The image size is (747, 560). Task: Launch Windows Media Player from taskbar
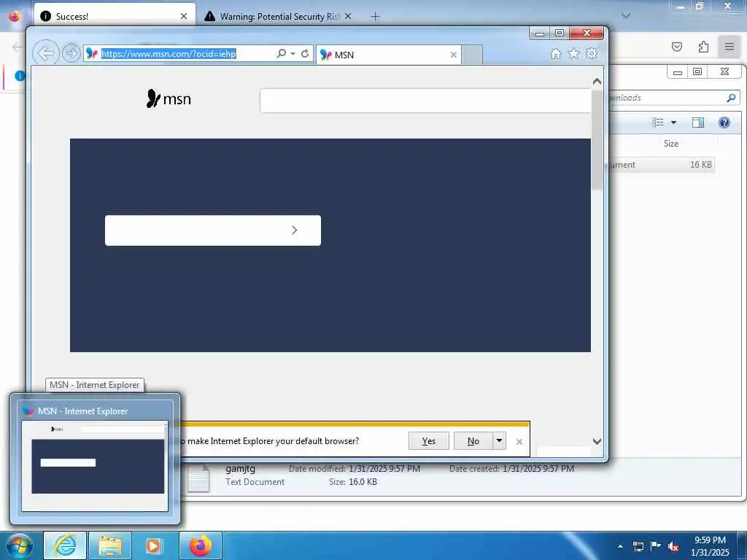[154, 545]
